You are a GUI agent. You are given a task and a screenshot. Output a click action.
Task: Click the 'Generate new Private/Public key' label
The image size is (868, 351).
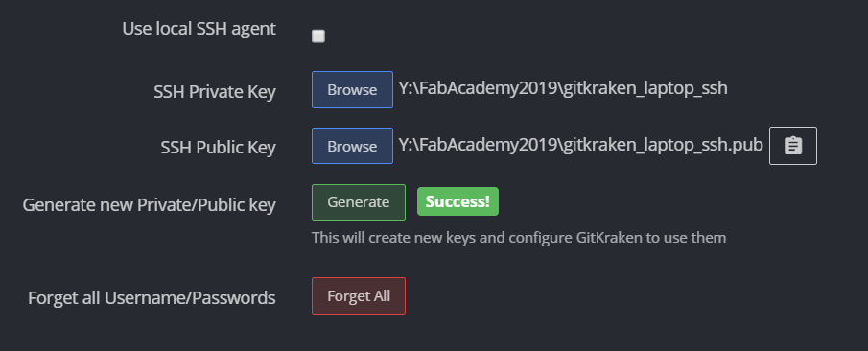(149, 205)
